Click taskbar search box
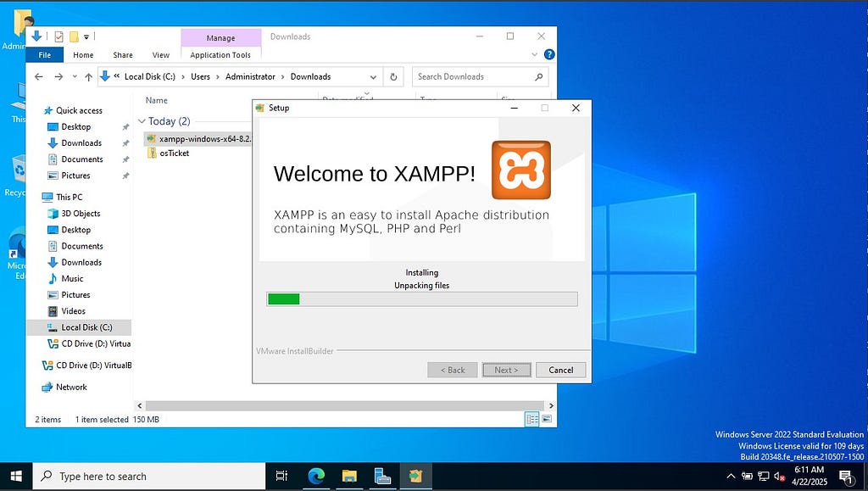 [149, 476]
